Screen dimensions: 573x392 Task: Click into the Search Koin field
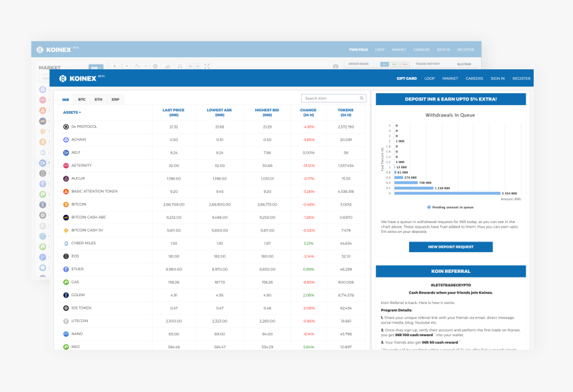330,98
